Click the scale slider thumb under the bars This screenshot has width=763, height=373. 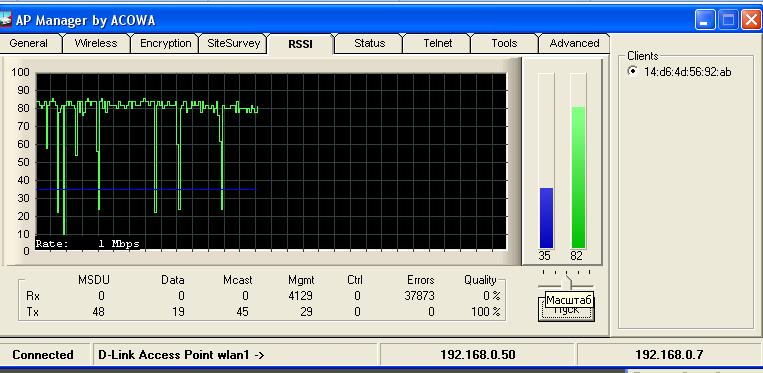click(565, 283)
